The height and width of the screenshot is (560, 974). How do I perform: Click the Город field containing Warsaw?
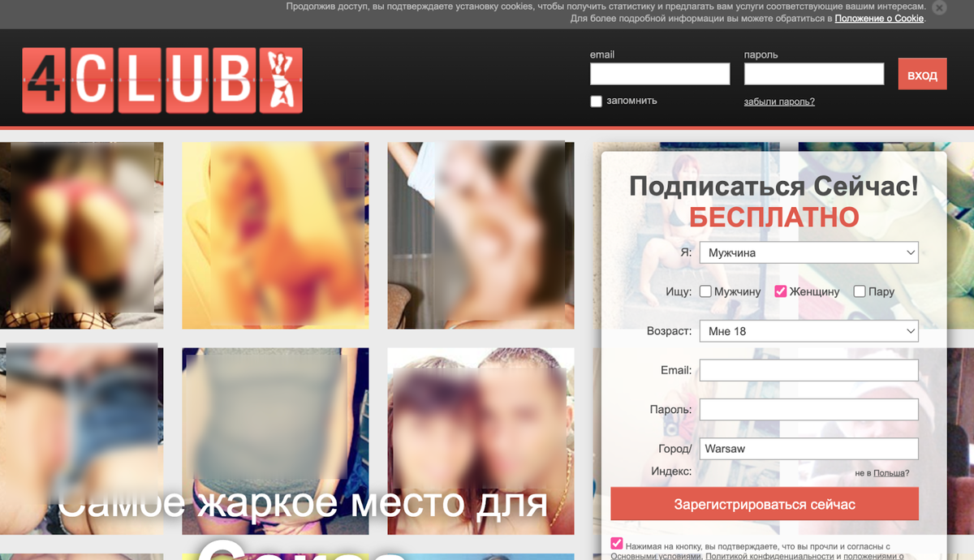808,449
